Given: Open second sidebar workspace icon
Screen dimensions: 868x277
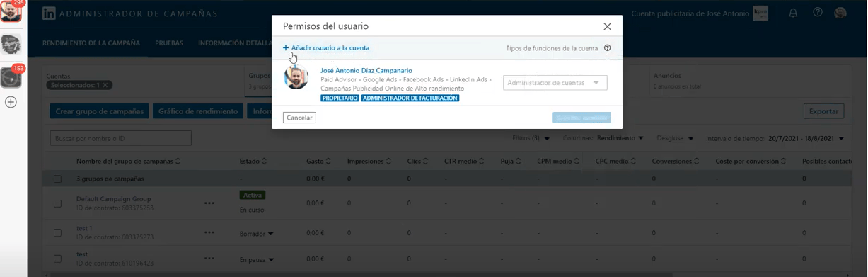Looking at the screenshot, I should coord(11,44).
